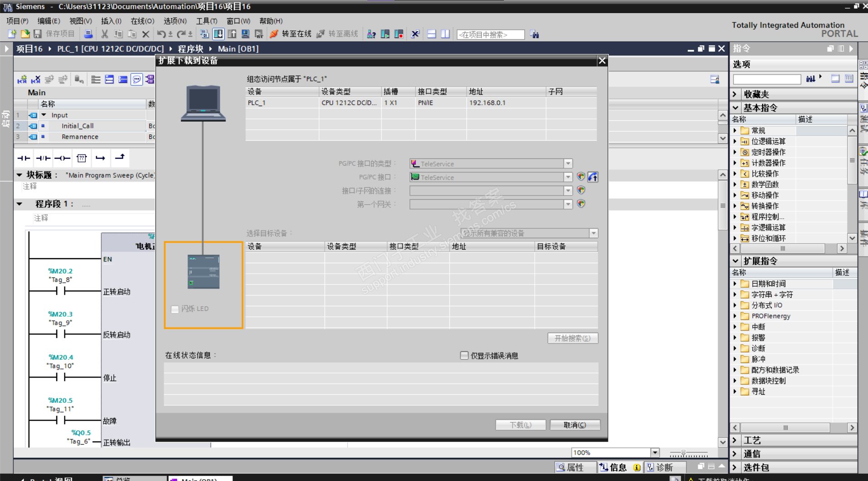Create a new project from the toolbar
This screenshot has width=868, height=481.
point(12,34)
